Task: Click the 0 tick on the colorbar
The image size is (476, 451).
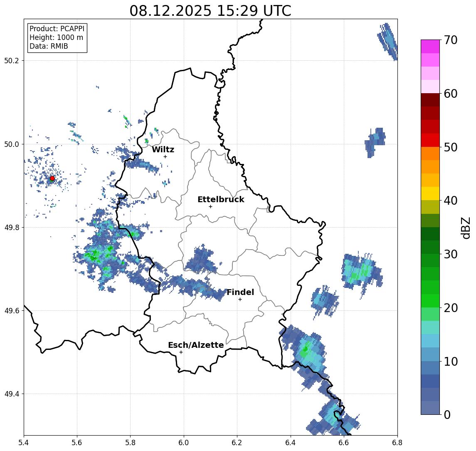Action: [447, 414]
